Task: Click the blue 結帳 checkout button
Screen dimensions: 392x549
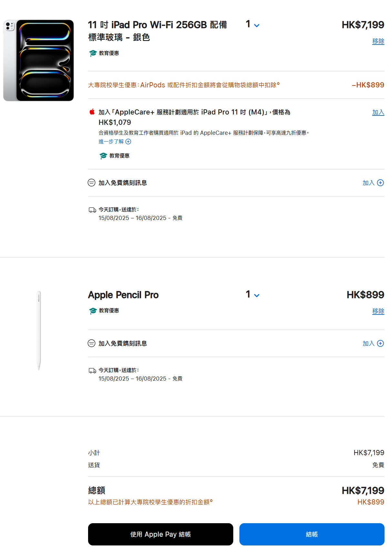Action: pos(312,534)
